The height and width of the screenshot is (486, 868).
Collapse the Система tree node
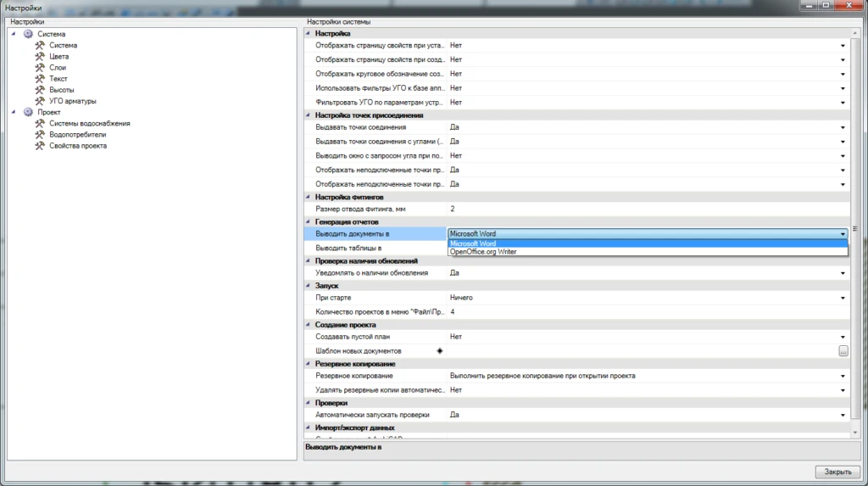tap(14, 34)
